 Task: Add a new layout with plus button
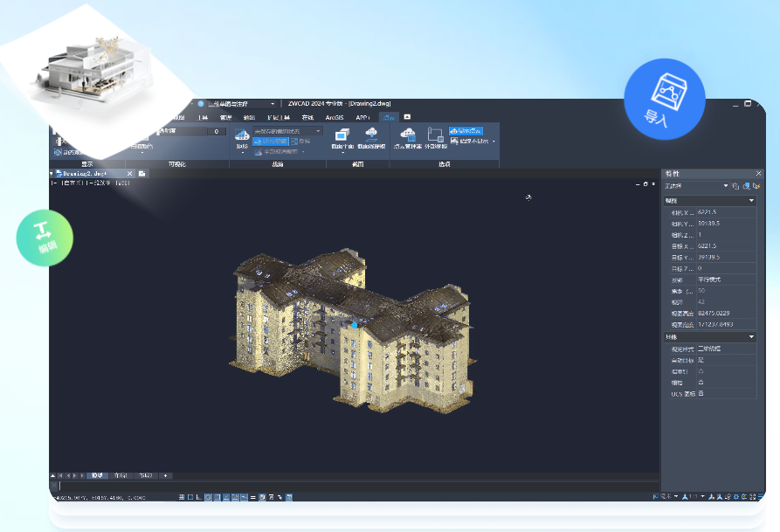pos(166,476)
